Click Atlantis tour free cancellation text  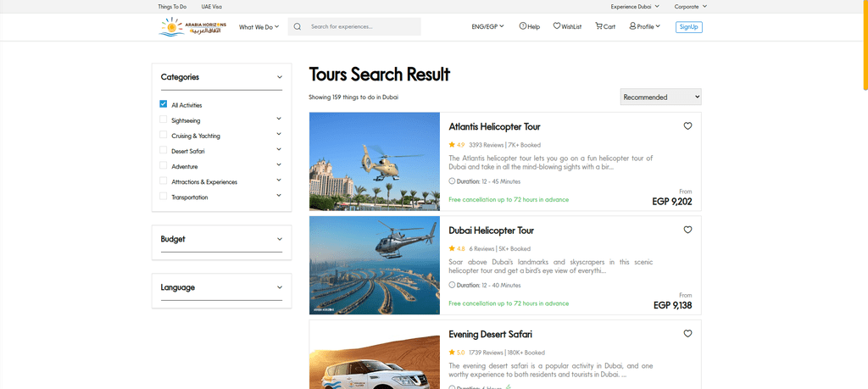pyautogui.click(x=509, y=200)
